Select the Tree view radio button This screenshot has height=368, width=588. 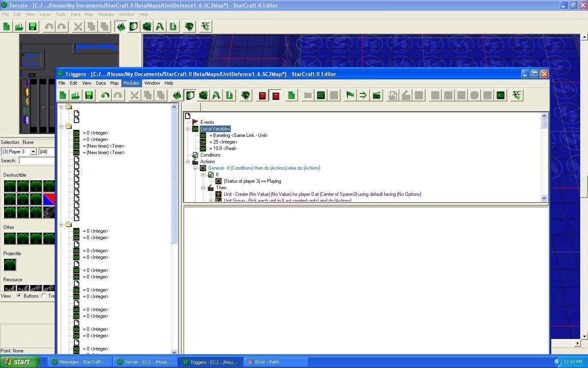coord(44,296)
